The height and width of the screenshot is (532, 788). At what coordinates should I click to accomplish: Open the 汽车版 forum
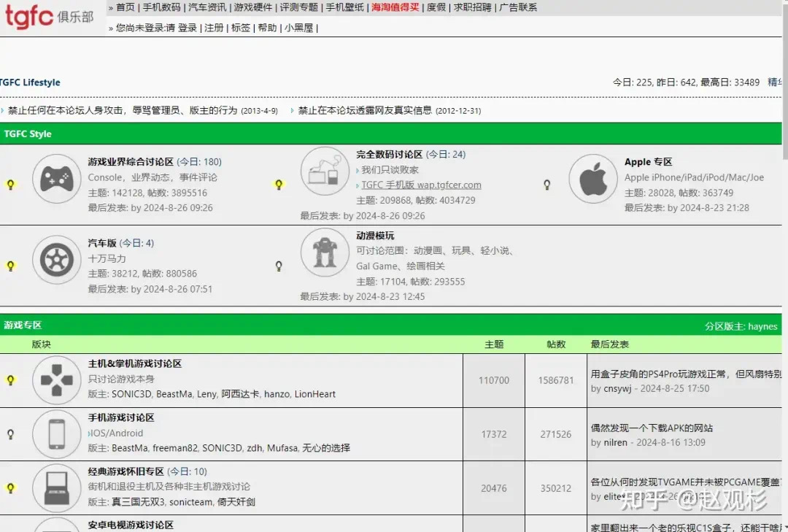click(102, 243)
